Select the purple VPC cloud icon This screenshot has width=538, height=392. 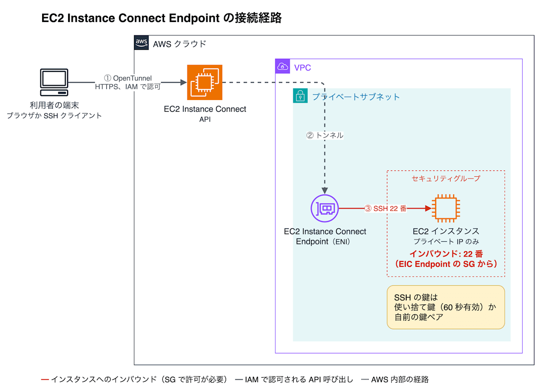[x=282, y=66]
